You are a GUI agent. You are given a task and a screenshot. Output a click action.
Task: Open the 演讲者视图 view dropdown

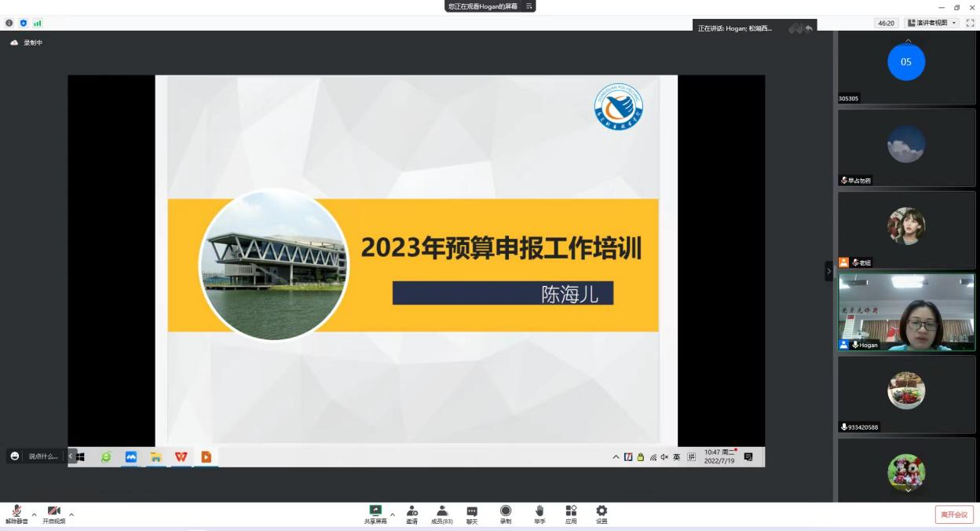point(932,24)
